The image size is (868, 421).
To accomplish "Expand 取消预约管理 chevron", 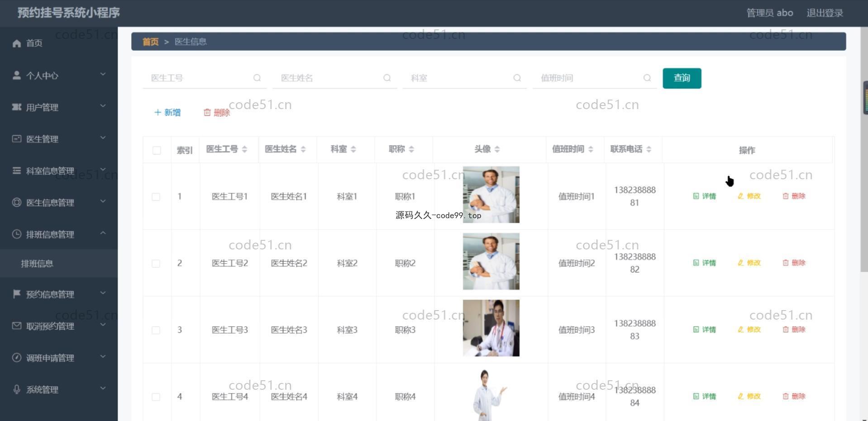I will click(x=103, y=325).
